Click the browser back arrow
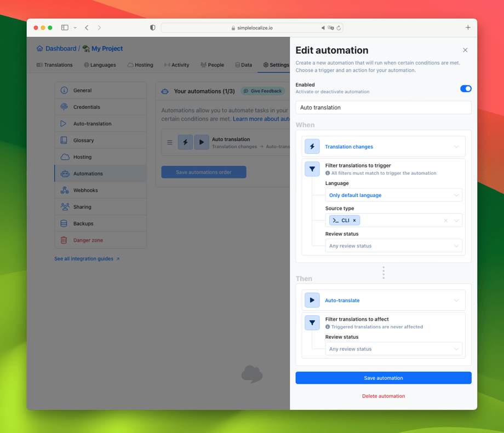 (87, 27)
